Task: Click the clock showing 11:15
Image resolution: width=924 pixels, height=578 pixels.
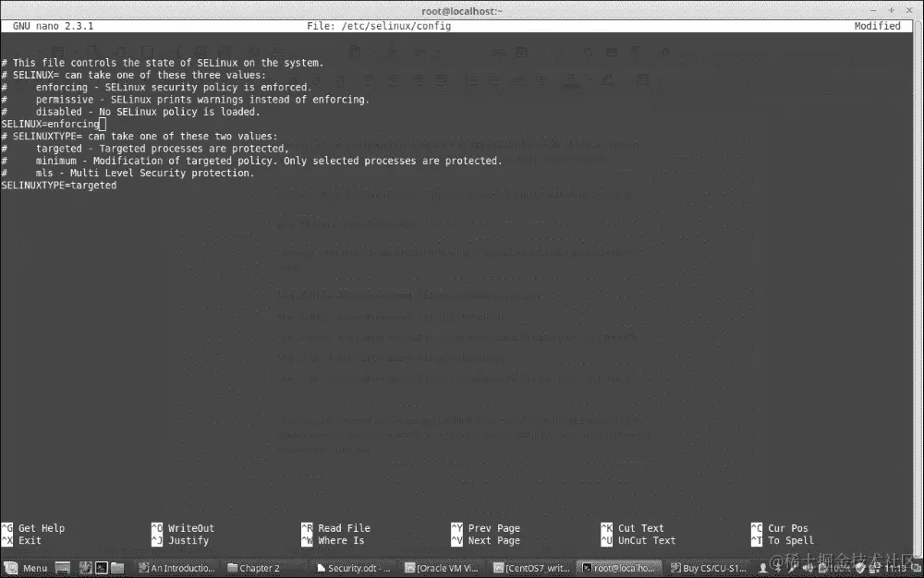Action: [x=896, y=567]
